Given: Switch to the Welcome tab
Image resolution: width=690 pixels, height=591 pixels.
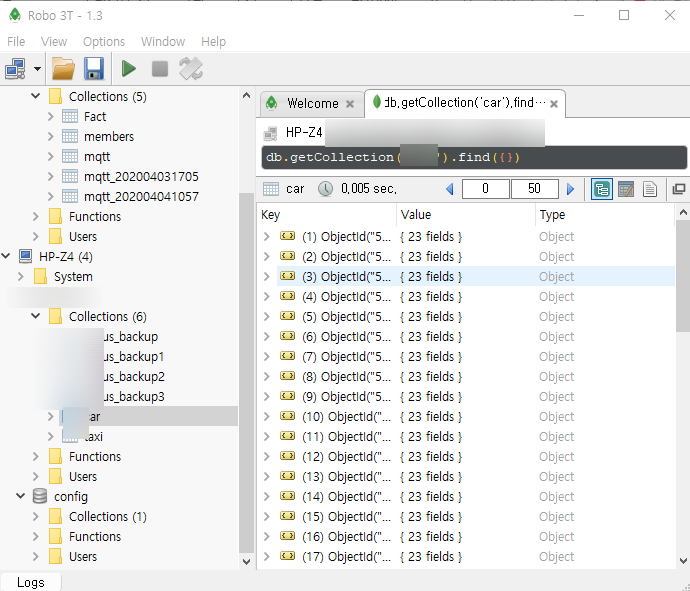Looking at the screenshot, I should tap(312, 103).
